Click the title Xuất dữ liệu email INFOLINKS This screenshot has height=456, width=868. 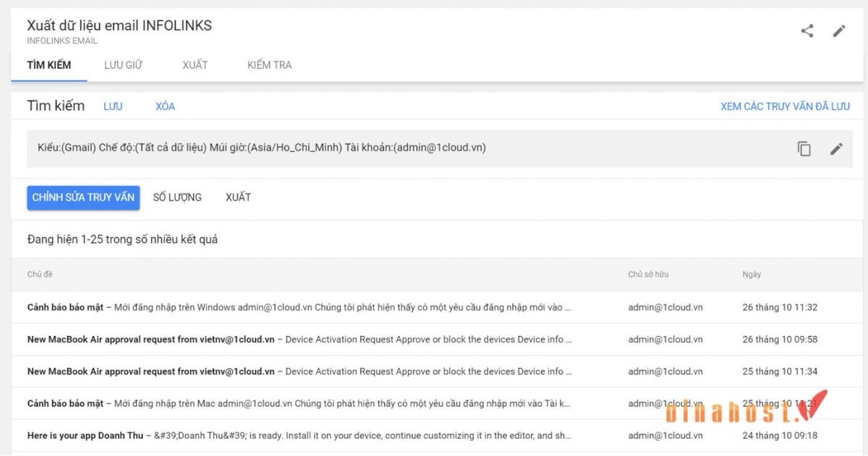click(119, 25)
